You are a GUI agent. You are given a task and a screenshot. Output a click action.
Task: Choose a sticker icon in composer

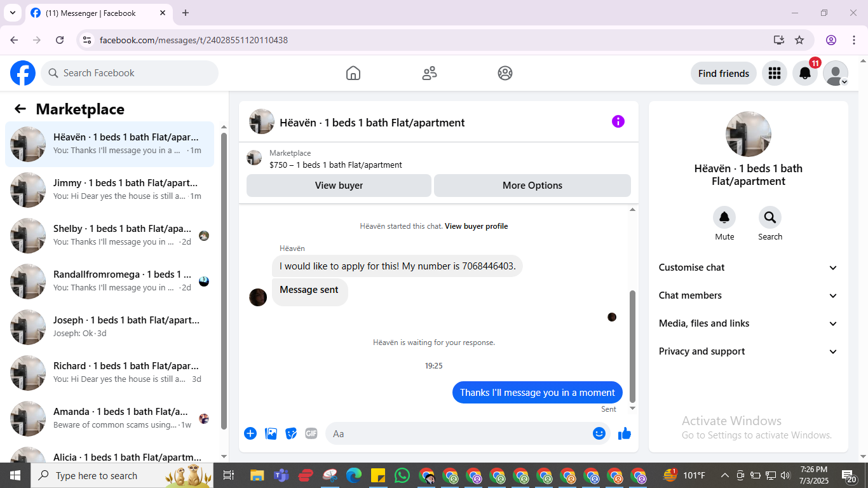pyautogui.click(x=291, y=433)
